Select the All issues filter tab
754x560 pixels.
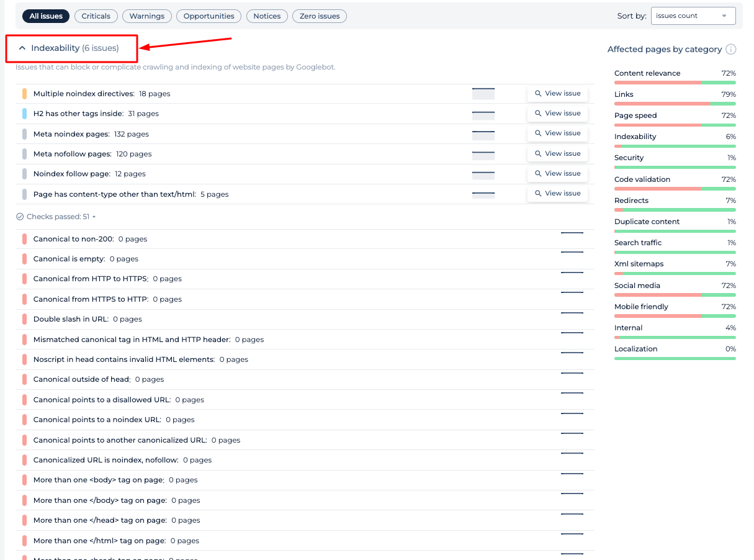[x=46, y=16]
